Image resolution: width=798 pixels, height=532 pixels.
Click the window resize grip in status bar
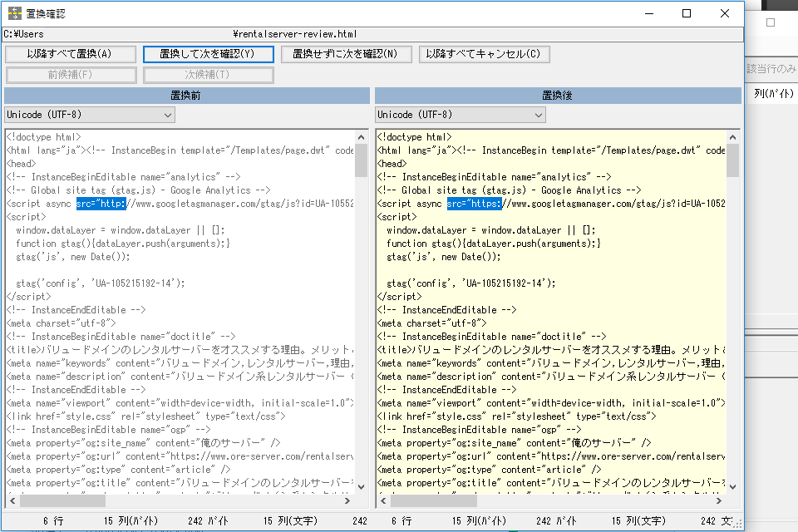click(x=737, y=524)
